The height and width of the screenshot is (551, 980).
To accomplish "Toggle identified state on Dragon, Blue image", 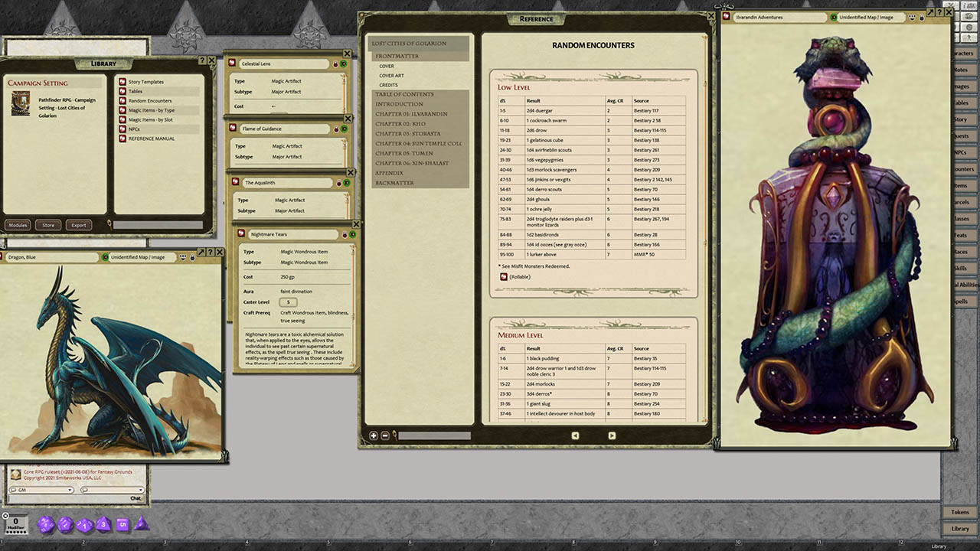I will (105, 257).
